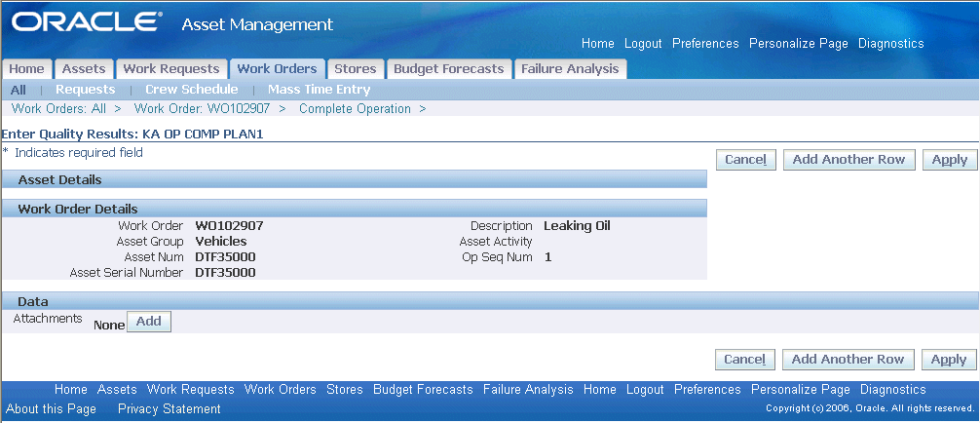Click the Add attachments button
The height and width of the screenshot is (423, 980).
[x=149, y=322]
